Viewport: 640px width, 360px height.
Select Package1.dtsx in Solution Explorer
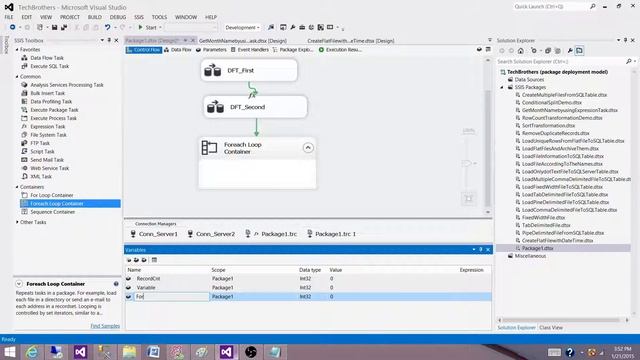click(537, 248)
